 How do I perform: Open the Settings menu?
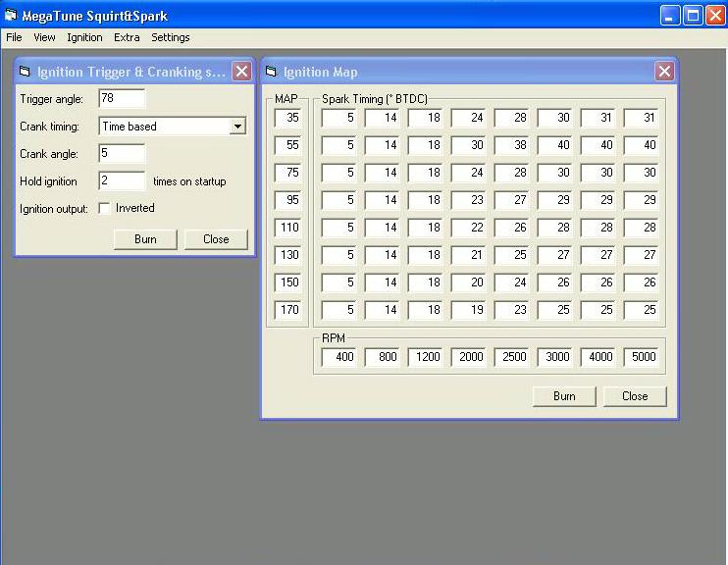point(171,37)
